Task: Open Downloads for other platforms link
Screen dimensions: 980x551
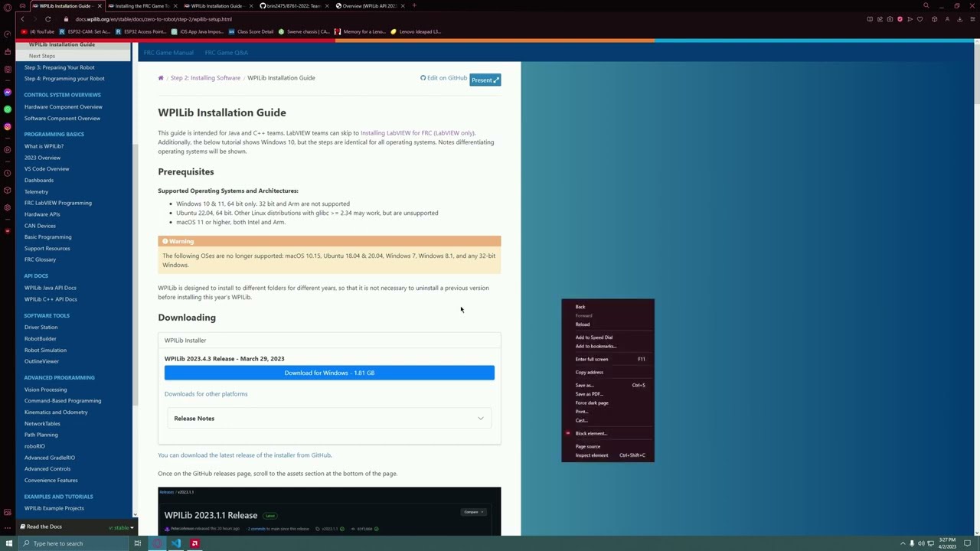Action: [206, 394]
